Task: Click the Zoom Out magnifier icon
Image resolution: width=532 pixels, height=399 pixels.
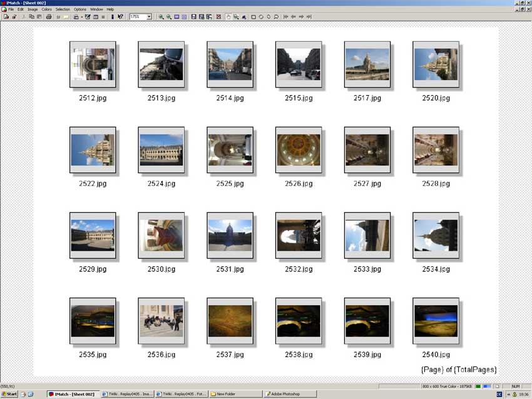Action: coord(169,17)
